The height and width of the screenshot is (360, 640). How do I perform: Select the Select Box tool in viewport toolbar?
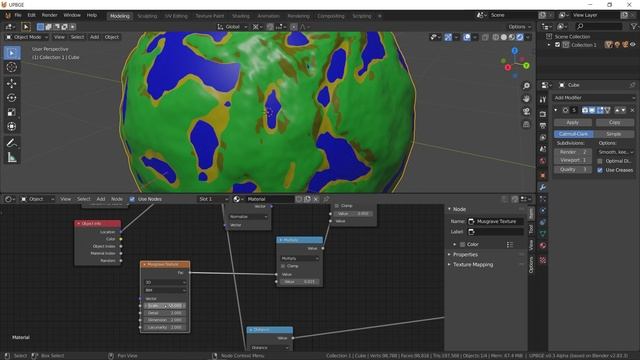coord(12,53)
